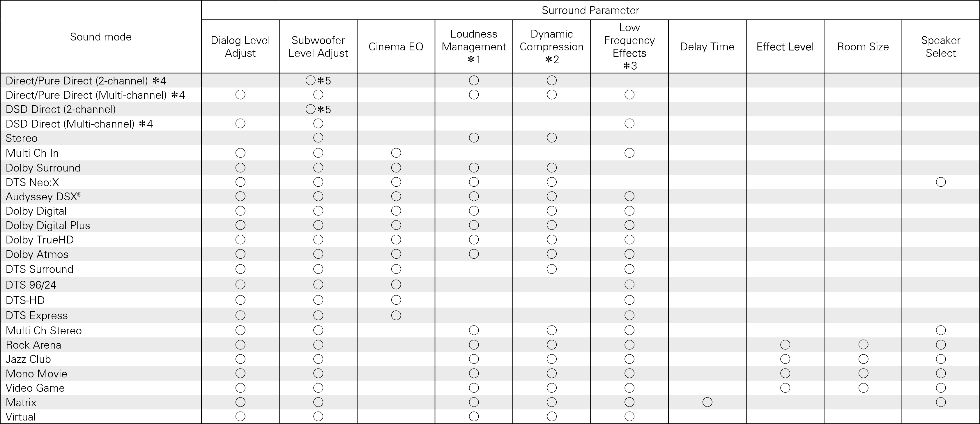980x424 pixels.
Task: Click Low Frequency Effects circle for DSD Direct (Multi-channel)
Action: 630,124
